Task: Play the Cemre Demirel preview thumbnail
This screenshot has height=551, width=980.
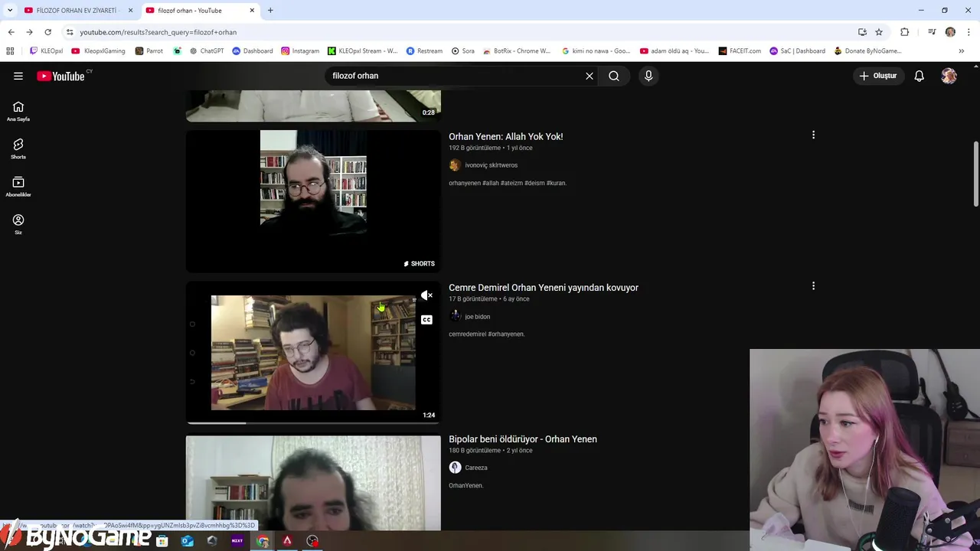Action: coord(313,352)
